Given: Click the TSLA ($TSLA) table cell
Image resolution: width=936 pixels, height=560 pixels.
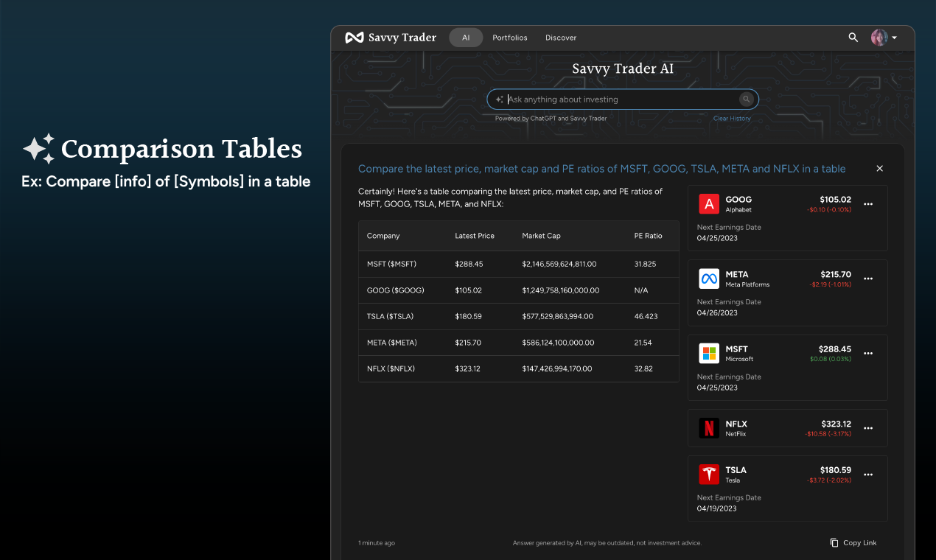Looking at the screenshot, I should [x=390, y=316].
